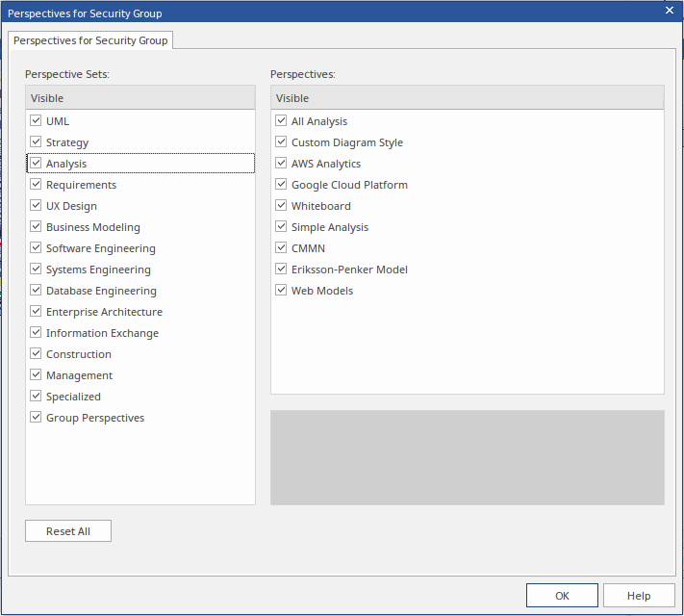The image size is (684, 616).
Task: Select the Enterprise Architecture perspective set
Action: [x=104, y=312]
